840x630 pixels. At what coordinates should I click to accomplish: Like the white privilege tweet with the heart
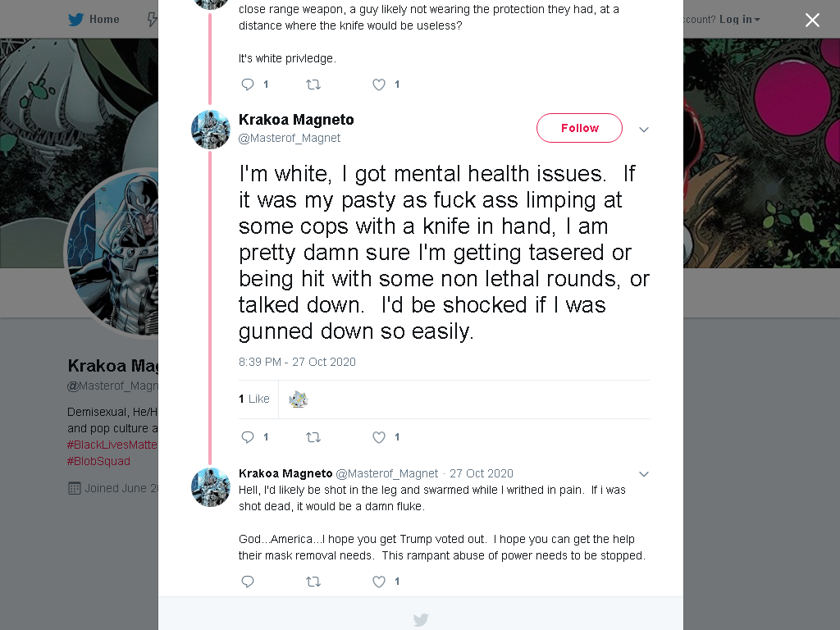point(379,84)
